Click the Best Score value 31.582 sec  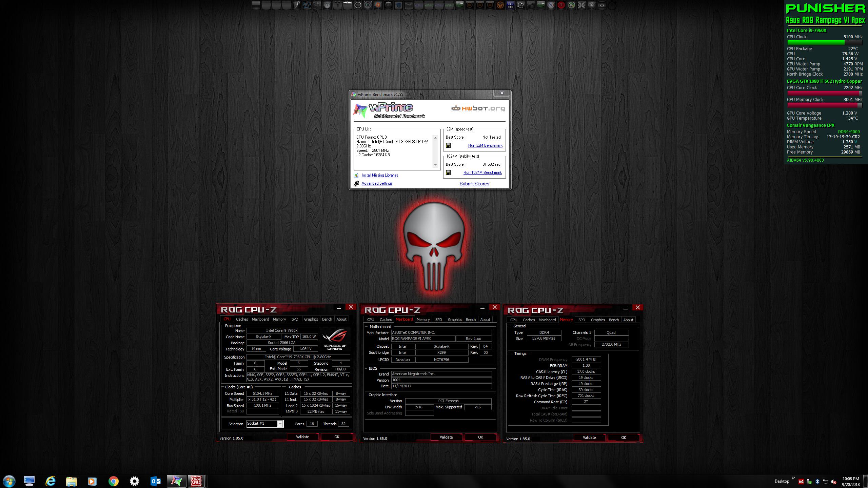[491, 164]
